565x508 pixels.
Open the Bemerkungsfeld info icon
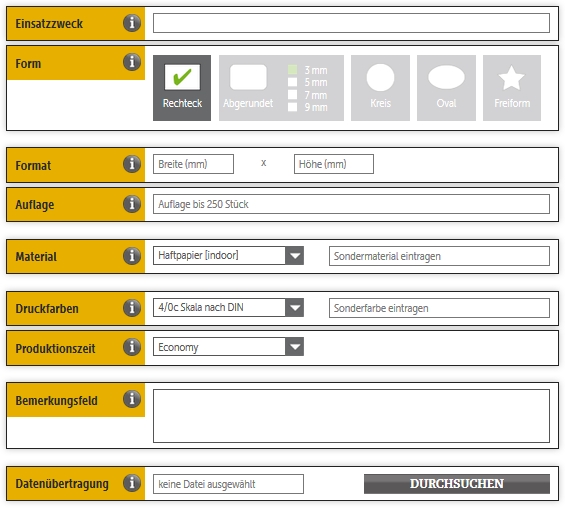[132, 399]
